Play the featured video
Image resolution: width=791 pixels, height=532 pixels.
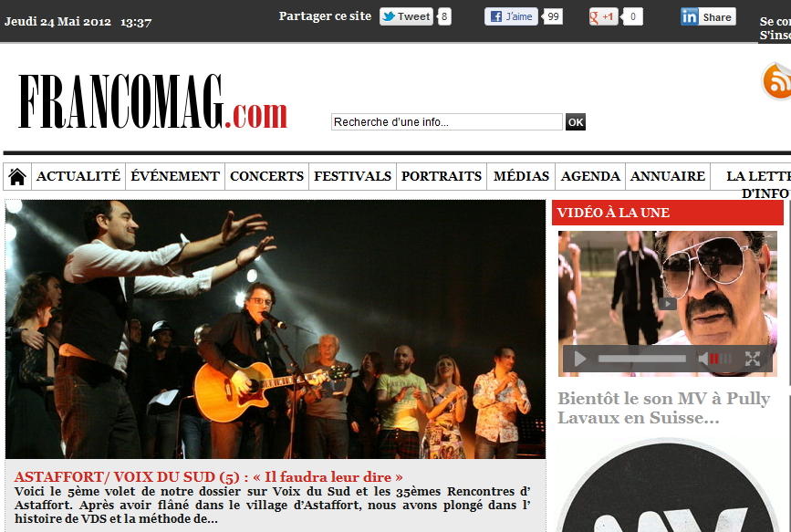click(580, 359)
